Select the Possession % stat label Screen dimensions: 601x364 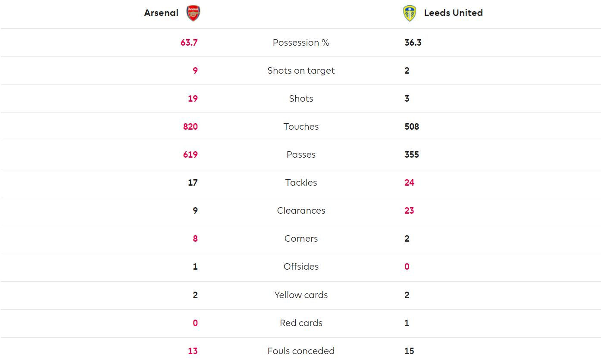(301, 43)
